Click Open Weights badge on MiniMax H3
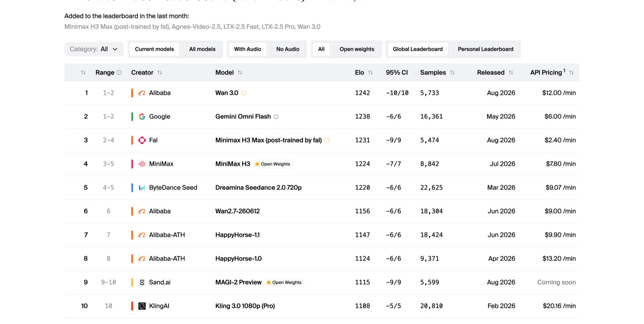The height and width of the screenshot is (324, 644). (273, 164)
